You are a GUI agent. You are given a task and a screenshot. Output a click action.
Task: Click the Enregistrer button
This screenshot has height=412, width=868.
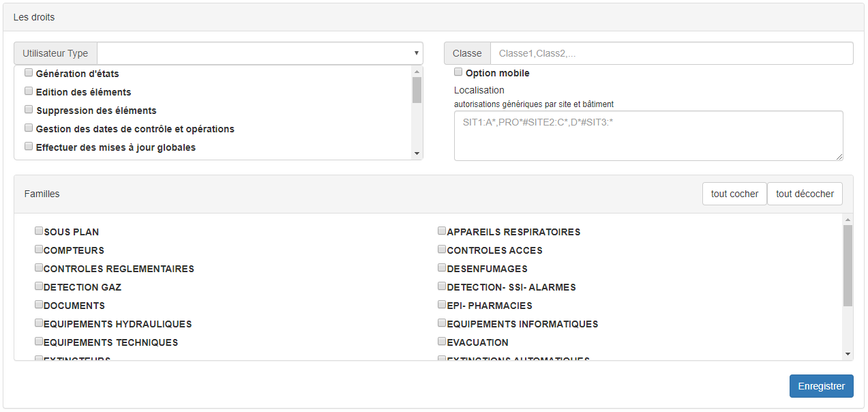(821, 386)
